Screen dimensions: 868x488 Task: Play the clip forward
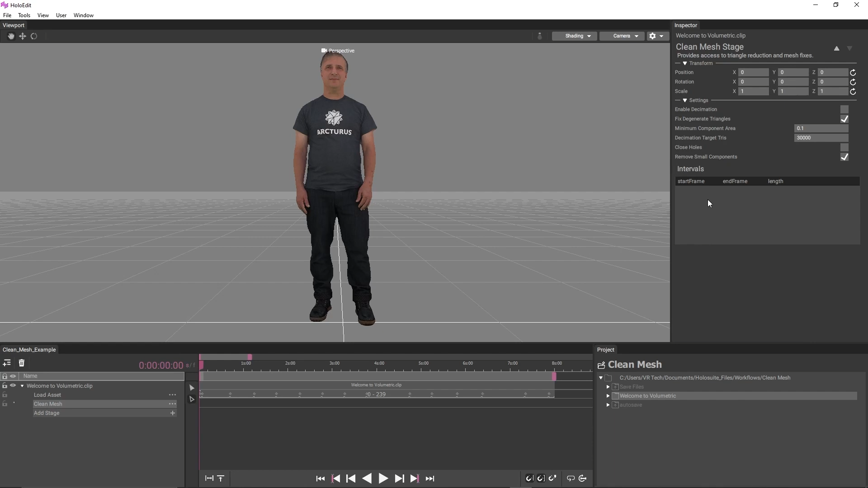coord(383,479)
